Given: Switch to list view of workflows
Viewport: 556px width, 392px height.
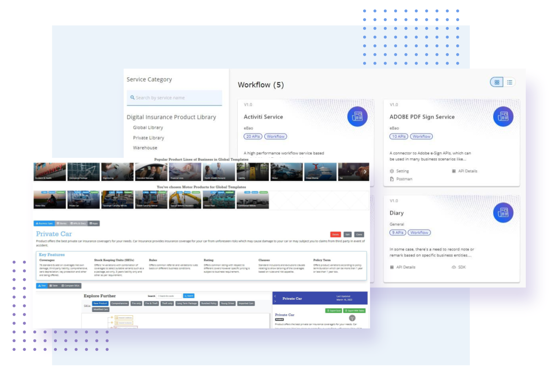Looking at the screenshot, I should [x=510, y=82].
